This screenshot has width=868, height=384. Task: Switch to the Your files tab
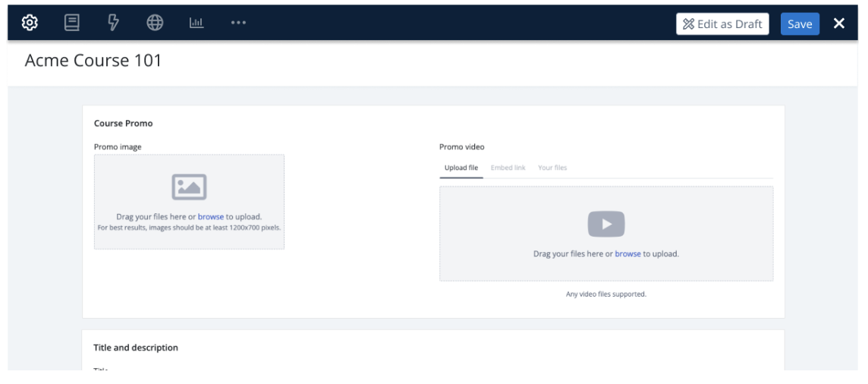pyautogui.click(x=552, y=168)
